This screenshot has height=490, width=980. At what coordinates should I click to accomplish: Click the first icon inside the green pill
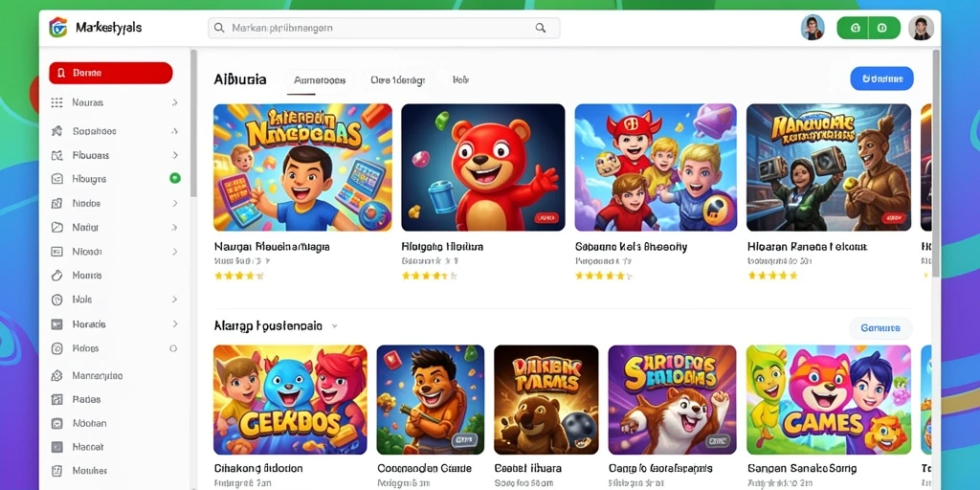857,28
